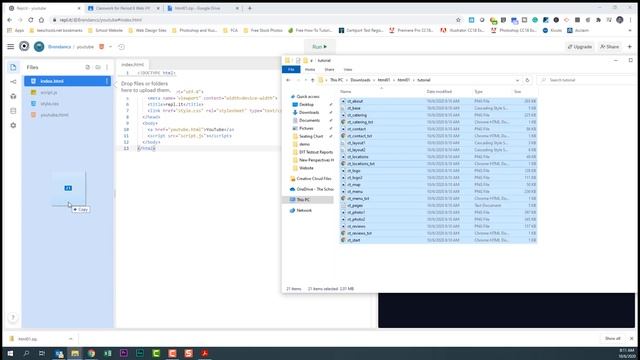Select Documents in the navigation pane
The height and width of the screenshot is (360, 640).
309,120
